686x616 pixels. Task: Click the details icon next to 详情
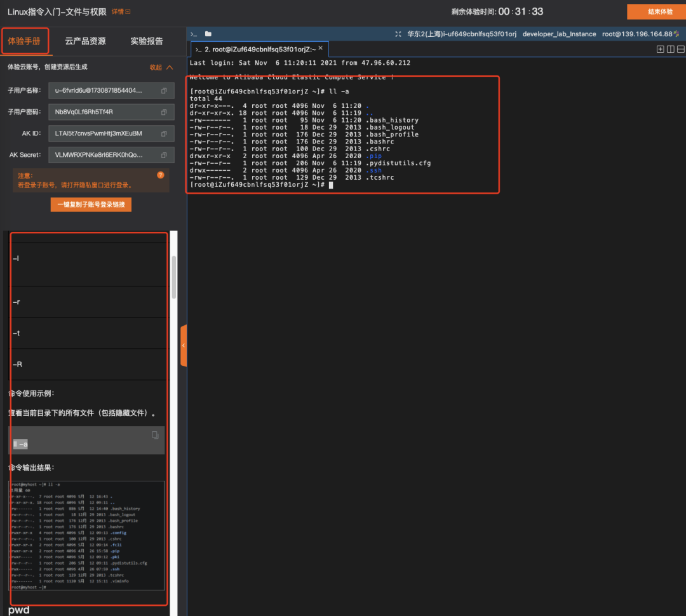[x=128, y=12]
